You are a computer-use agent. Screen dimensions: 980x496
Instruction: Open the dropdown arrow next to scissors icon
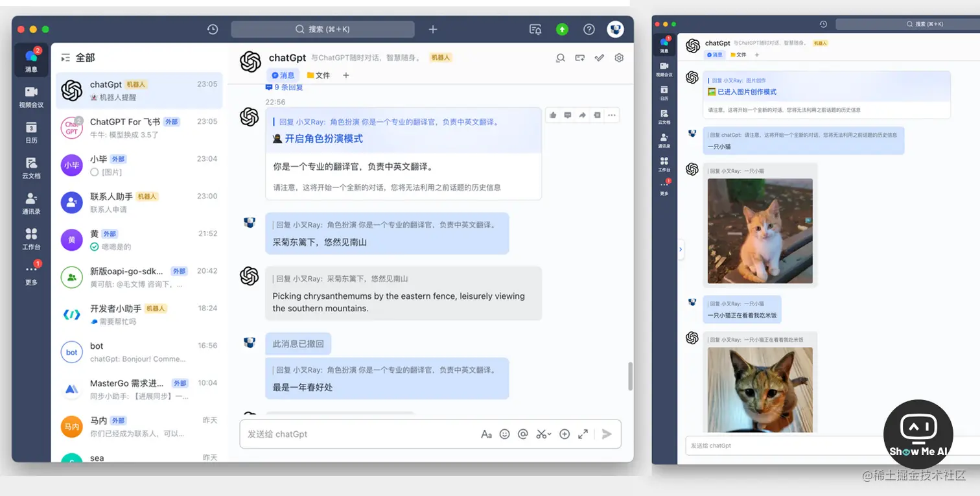[x=550, y=435]
